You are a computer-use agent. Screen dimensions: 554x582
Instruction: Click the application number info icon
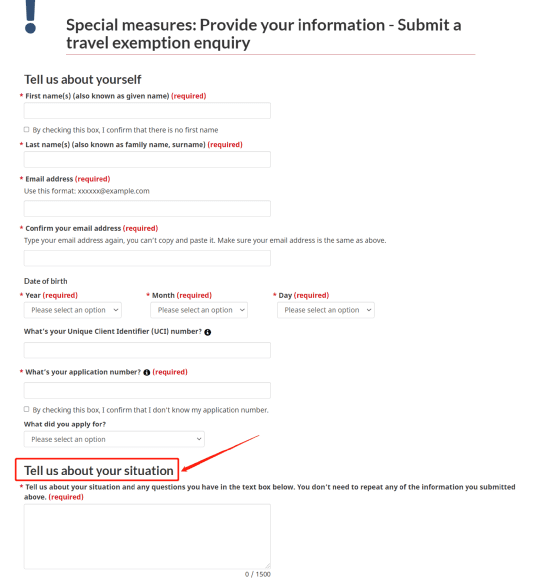[147, 372]
